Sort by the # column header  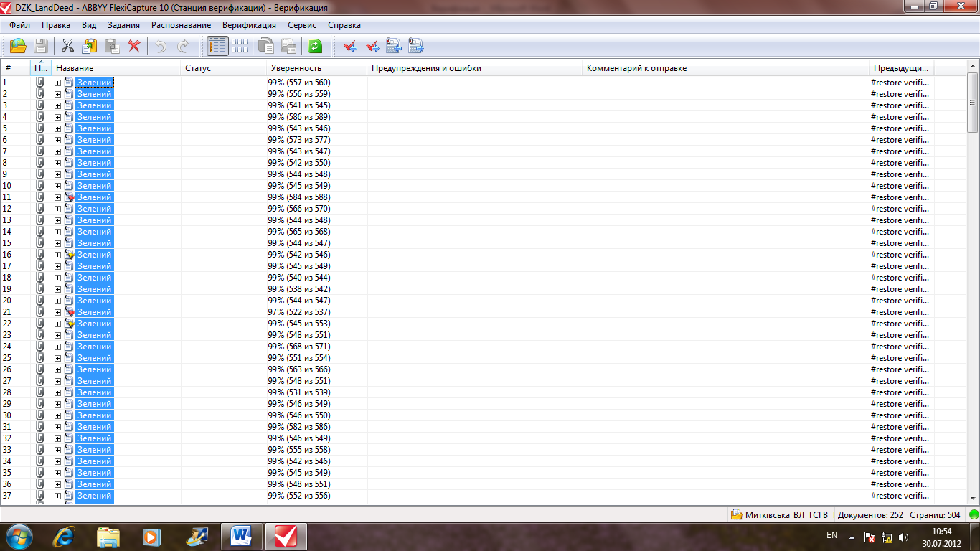(x=16, y=68)
